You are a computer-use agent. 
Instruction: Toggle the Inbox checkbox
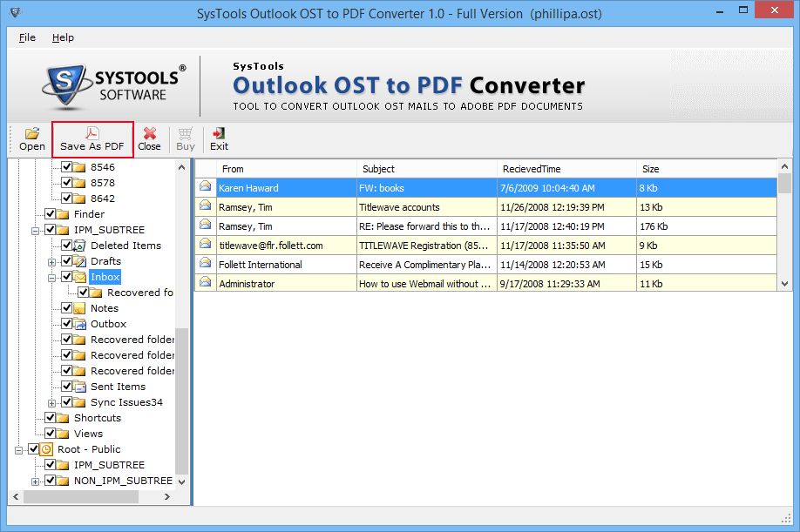pos(66,277)
